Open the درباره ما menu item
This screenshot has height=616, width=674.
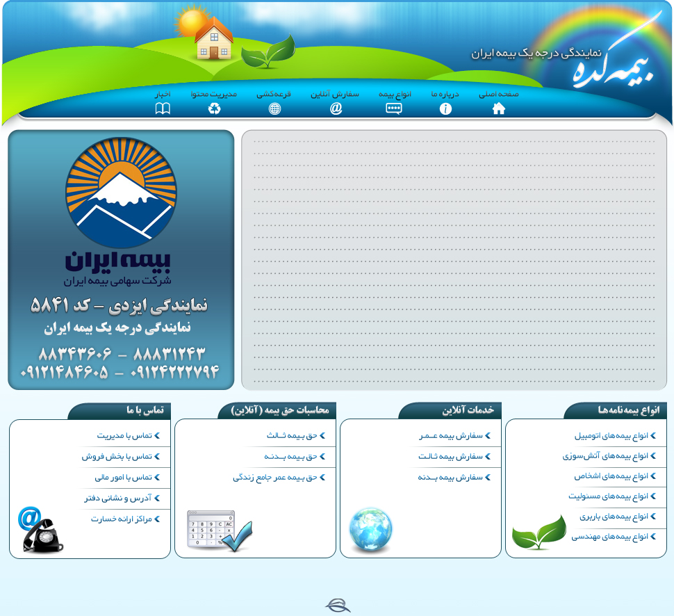click(445, 94)
